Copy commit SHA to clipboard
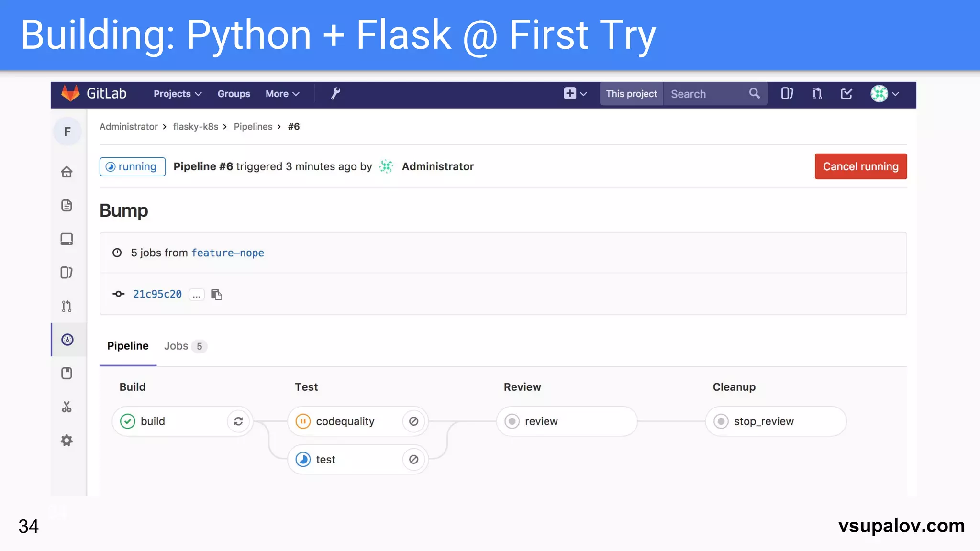Screen dimensions: 980x551 click(217, 294)
